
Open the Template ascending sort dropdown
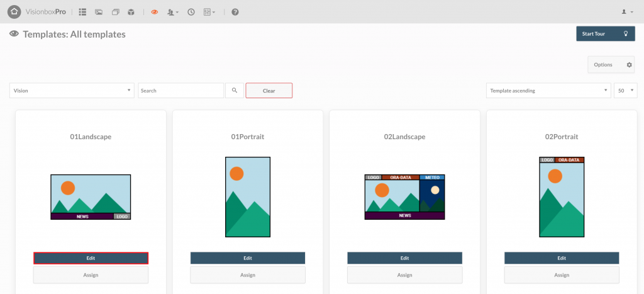coord(548,91)
